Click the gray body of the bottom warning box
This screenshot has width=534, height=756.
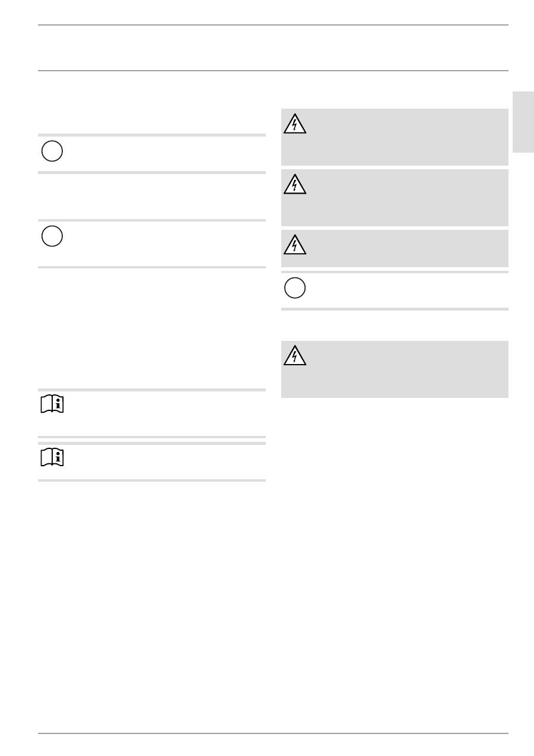pos(403,369)
